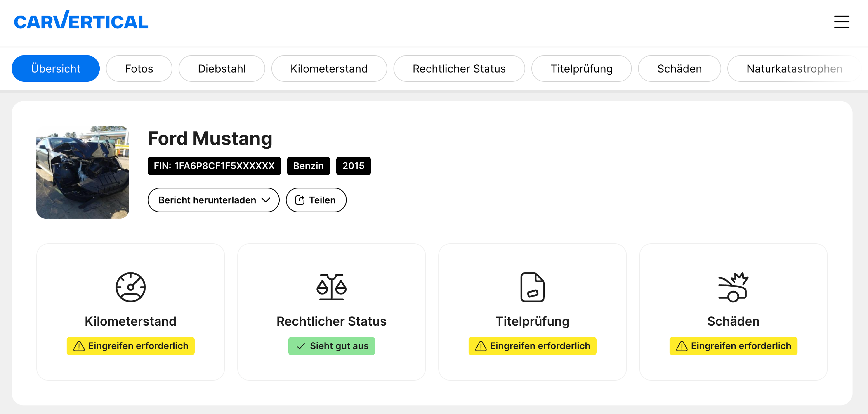Screen dimensions: 868x414
Task: Click the Kilometerstand speedometer icon
Action: (130, 287)
